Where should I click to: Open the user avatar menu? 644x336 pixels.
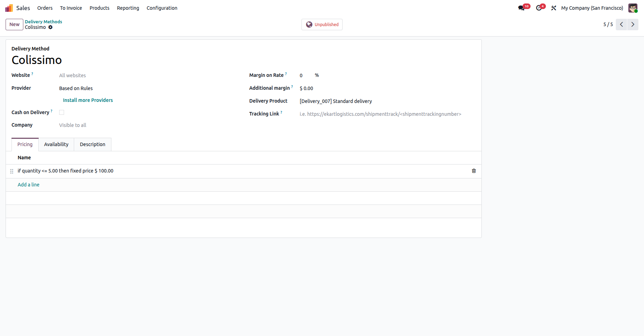[633, 8]
